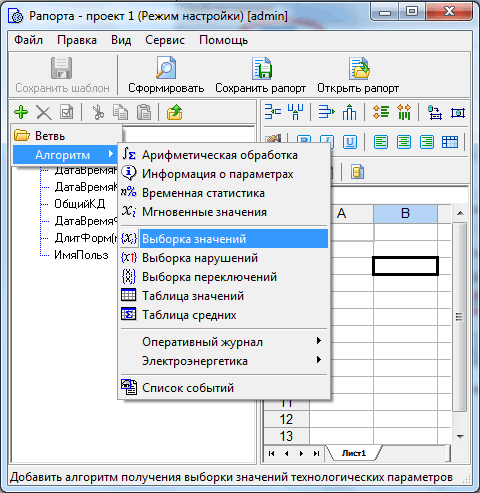Click align left icon in formatting toolbar
Screen dimensions: 480x493
click(381, 142)
